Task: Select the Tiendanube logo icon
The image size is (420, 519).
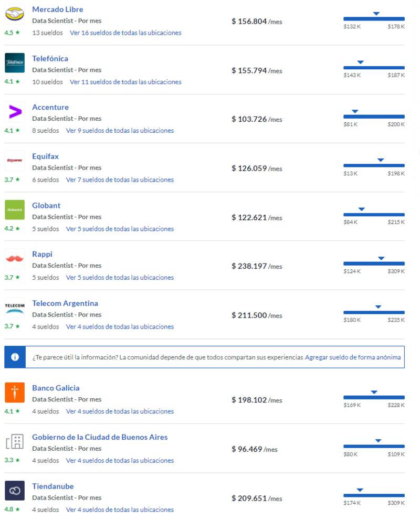Action: coord(14,491)
